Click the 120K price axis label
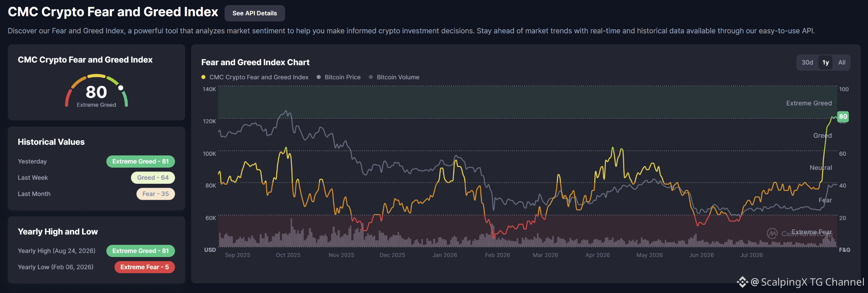This screenshot has height=293, width=868. coord(209,121)
